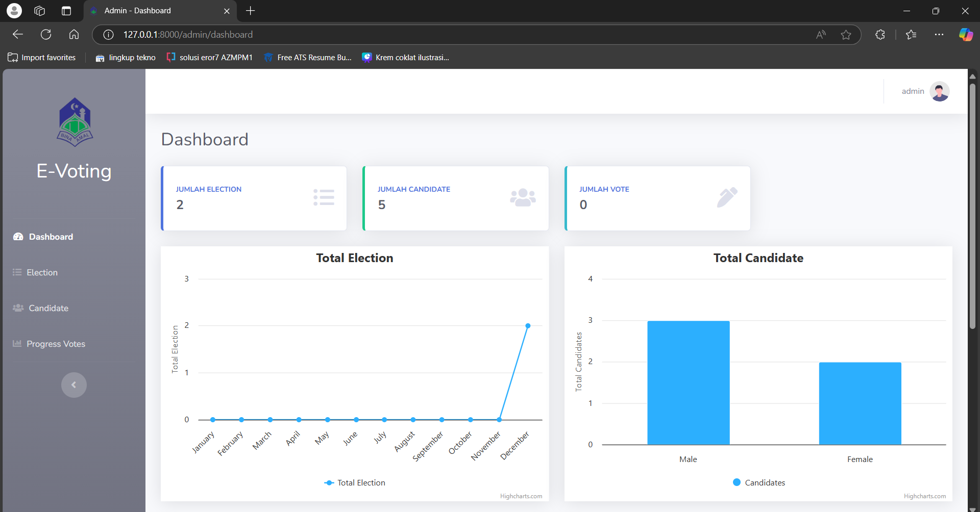Open the Election menu item

coord(42,272)
